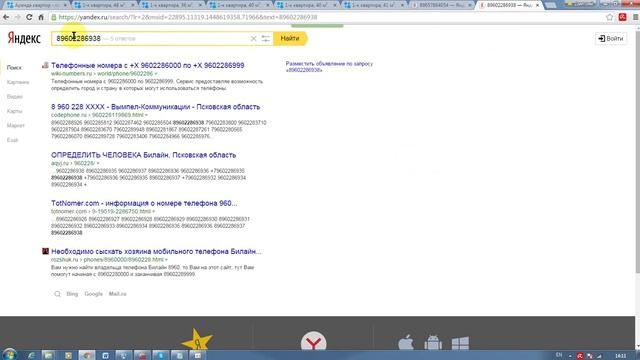The image size is (640, 360).
Task: Click the secure lock icon in address bar
Action: point(53,17)
